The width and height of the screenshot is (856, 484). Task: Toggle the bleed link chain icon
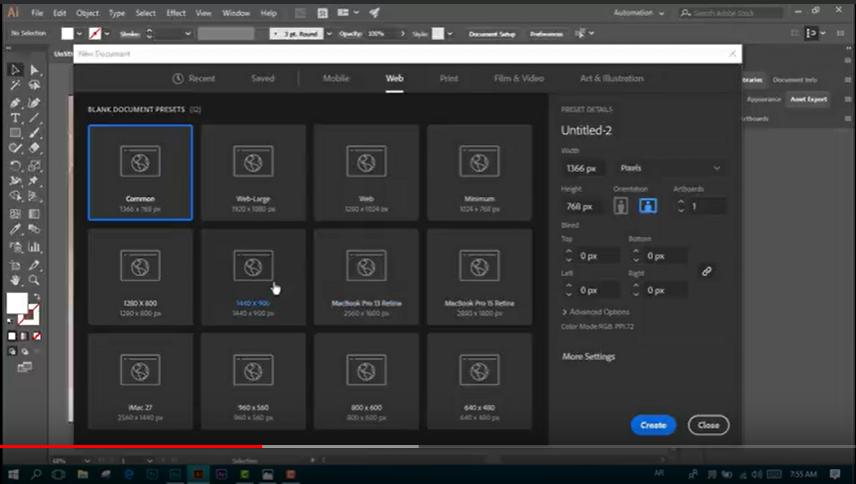(x=706, y=271)
